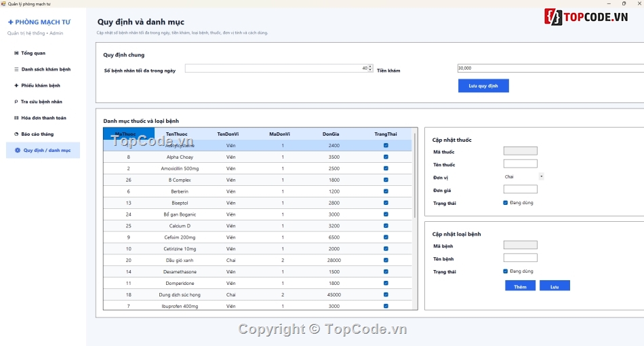Click the Hóa đơn thanh toán icon

16,118
